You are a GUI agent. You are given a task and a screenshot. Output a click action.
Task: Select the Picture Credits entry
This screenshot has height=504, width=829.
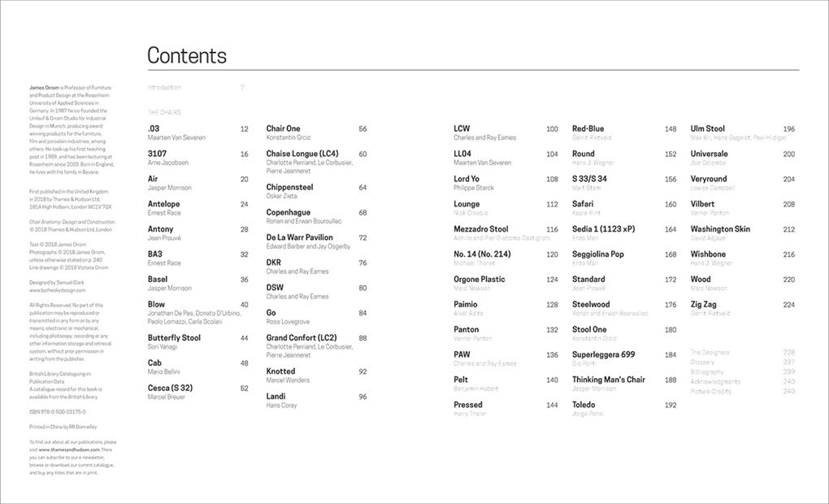711,391
